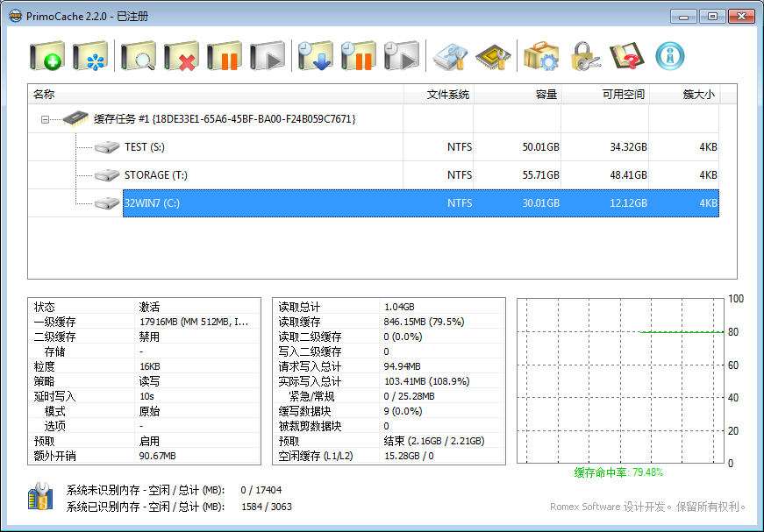
Task: Click the cache task settings icon with blue snowflake
Action: click(x=90, y=55)
